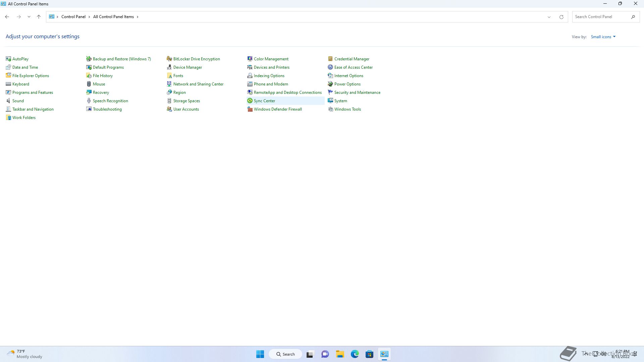The width and height of the screenshot is (644, 362).
Task: Open the System link
Action: tap(341, 101)
